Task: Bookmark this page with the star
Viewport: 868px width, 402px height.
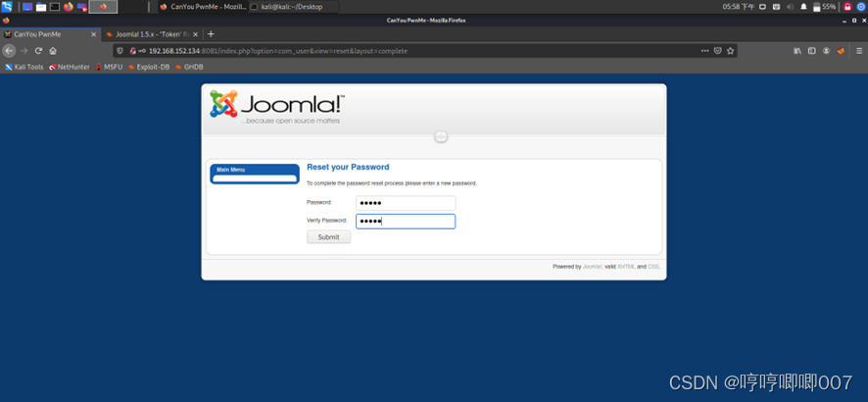Action: [x=730, y=50]
